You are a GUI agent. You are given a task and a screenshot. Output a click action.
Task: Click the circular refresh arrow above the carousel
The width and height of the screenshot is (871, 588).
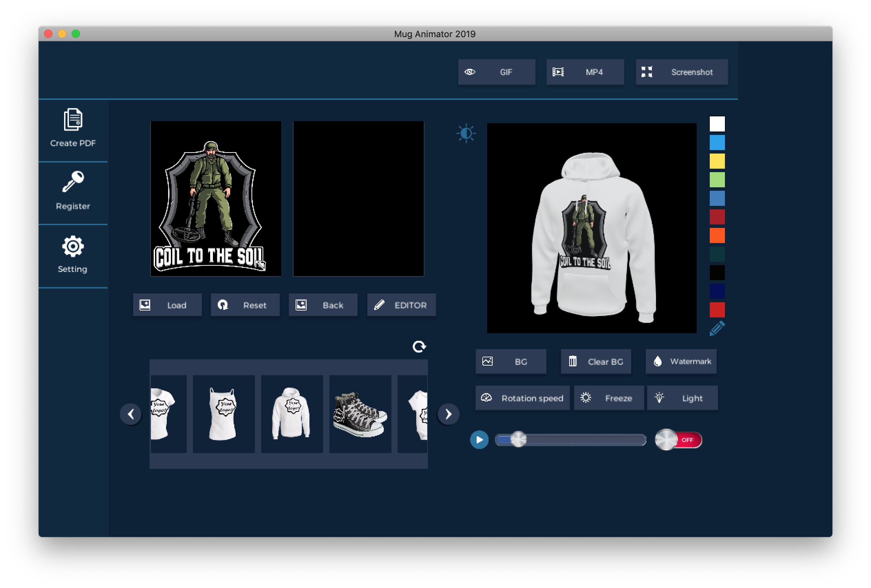coord(419,346)
